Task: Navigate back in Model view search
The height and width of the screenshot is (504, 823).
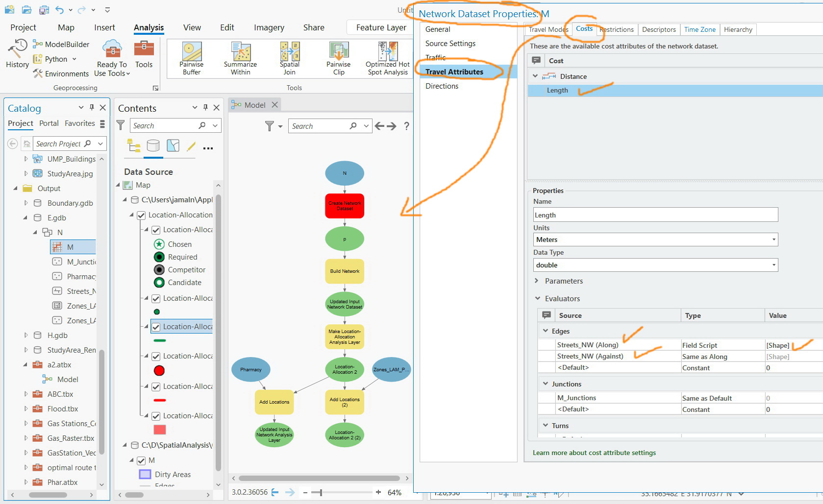Action: click(379, 126)
